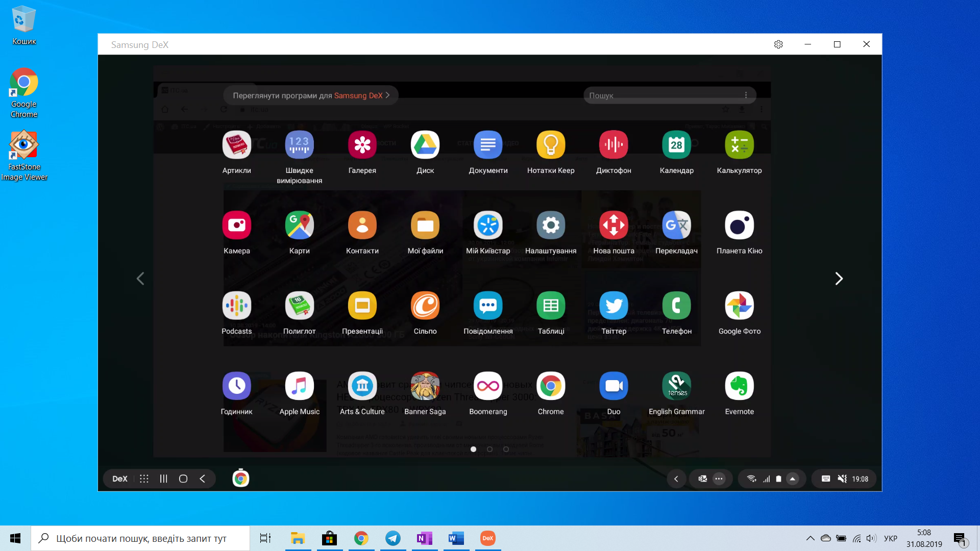Screen dimensions: 980x551
Task: Launch the Калькулятор app
Action: pos(739,145)
